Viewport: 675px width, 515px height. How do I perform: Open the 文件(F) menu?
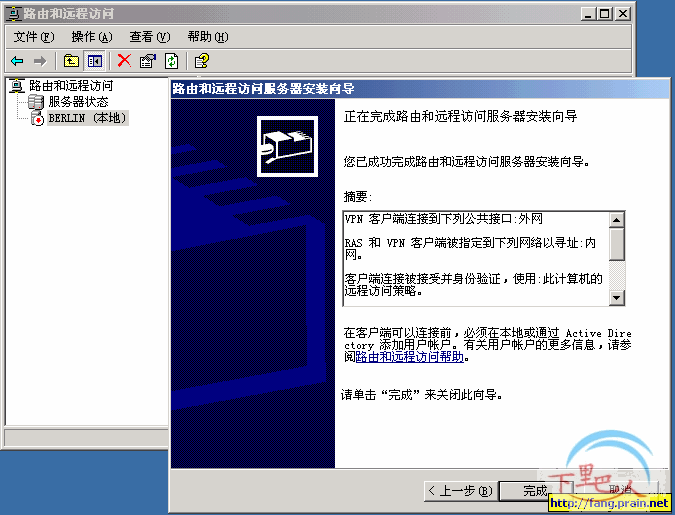33,37
